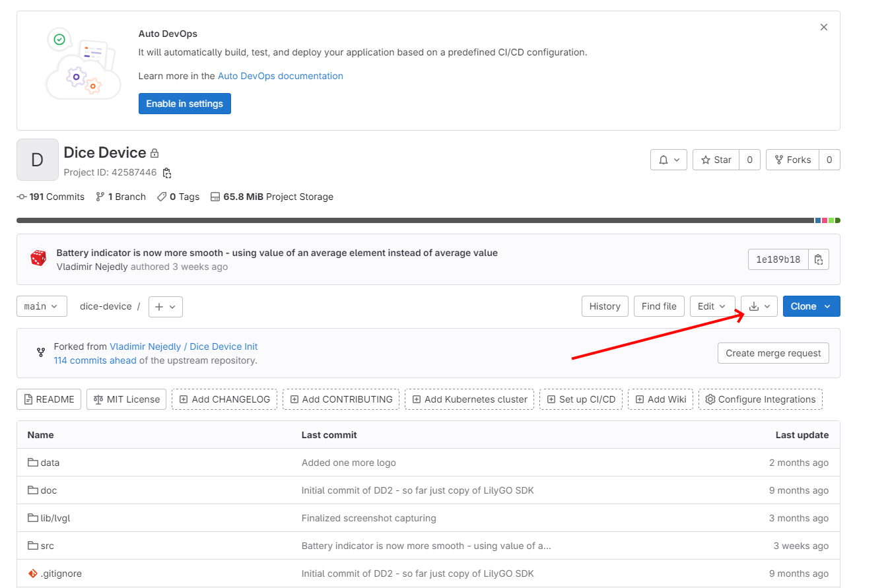Click the Dice Device project title
888x588 pixels.
tap(105, 152)
